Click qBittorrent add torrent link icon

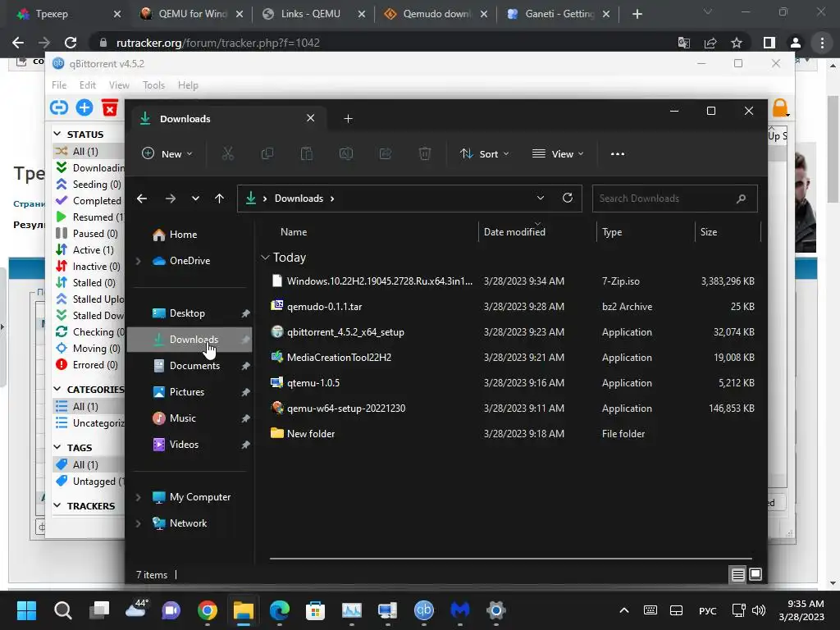tap(59, 107)
